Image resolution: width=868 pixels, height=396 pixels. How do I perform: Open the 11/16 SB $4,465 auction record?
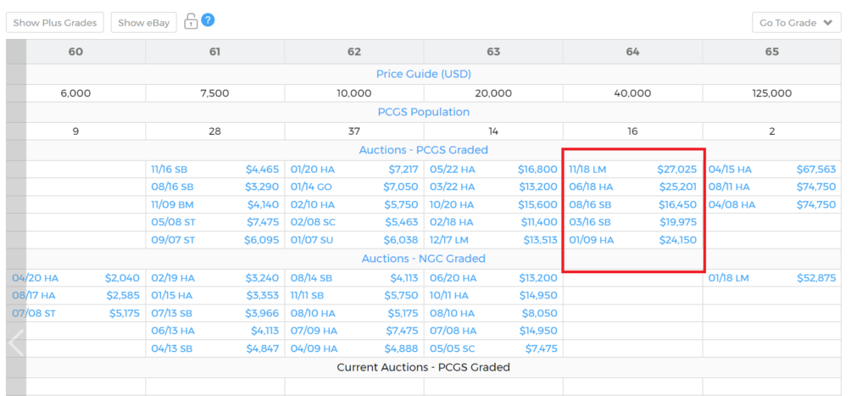point(214,170)
